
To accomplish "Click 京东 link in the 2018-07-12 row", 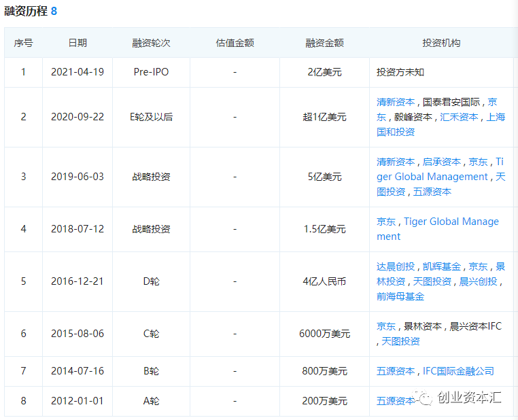I will tap(386, 222).
